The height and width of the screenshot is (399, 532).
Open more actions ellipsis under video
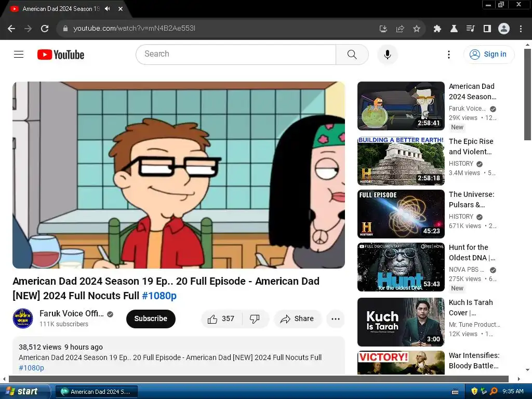336,318
